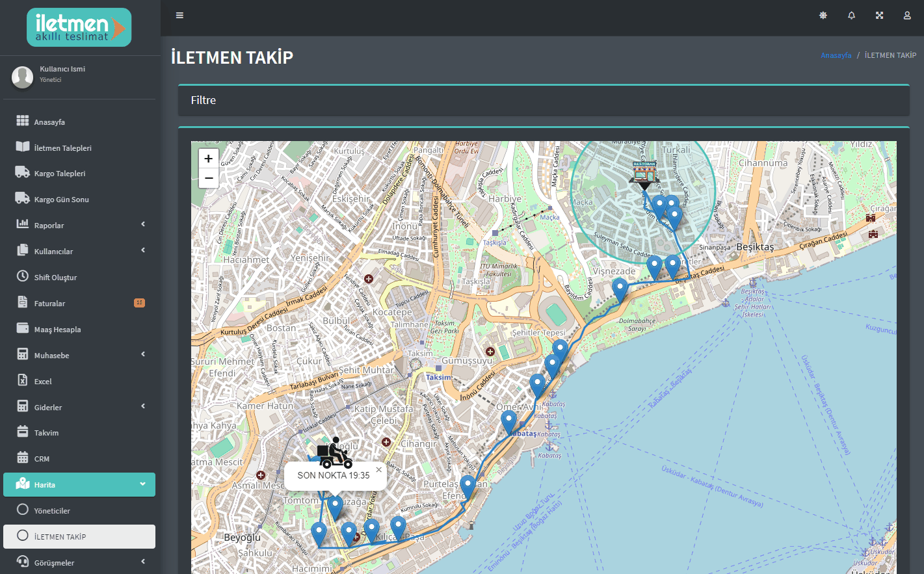Click the Filtre panel header
Screen dimensions: 924x574
544,100
